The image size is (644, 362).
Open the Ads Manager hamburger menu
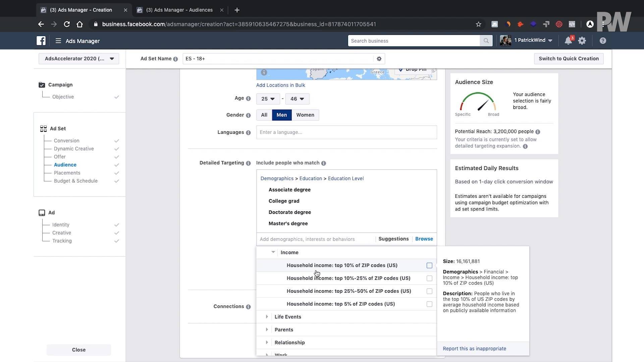tap(58, 41)
